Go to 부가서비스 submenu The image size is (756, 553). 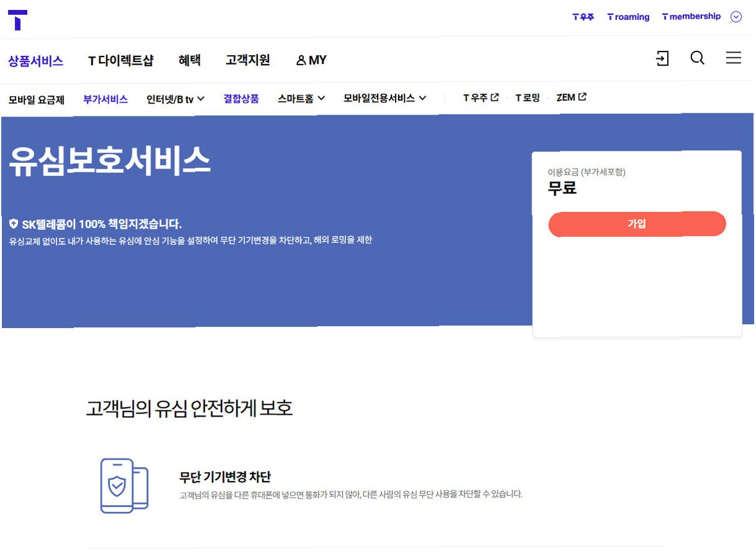click(105, 99)
